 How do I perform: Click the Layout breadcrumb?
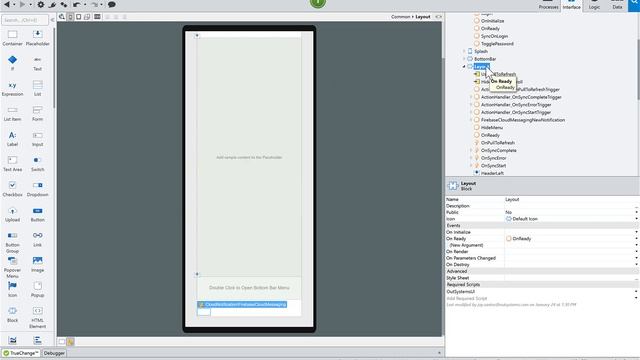pyautogui.click(x=423, y=17)
